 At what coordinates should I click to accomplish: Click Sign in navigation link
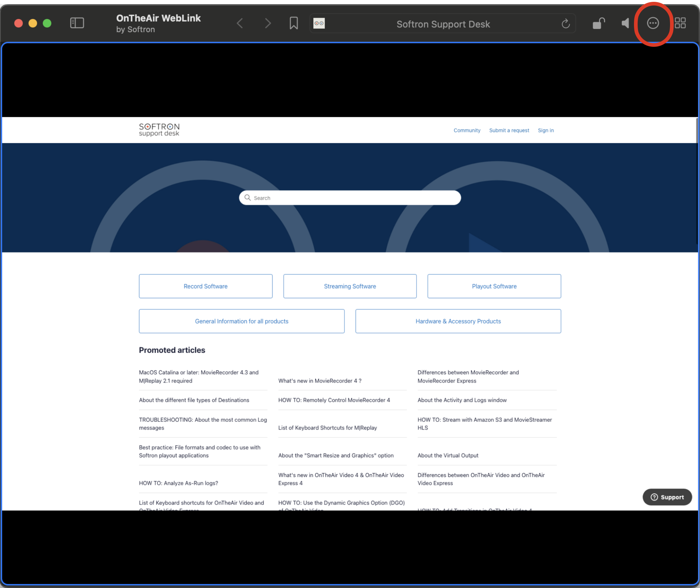[x=546, y=130]
